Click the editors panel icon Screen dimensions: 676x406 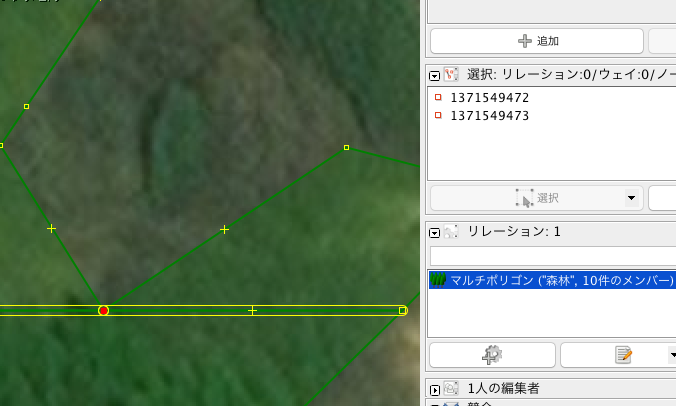click(x=451, y=388)
